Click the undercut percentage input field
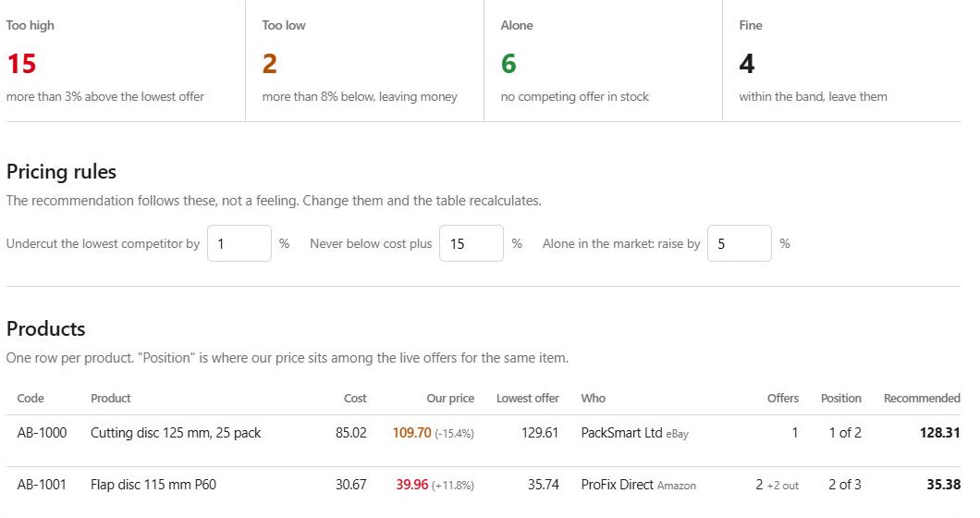980x518 pixels. click(x=239, y=243)
